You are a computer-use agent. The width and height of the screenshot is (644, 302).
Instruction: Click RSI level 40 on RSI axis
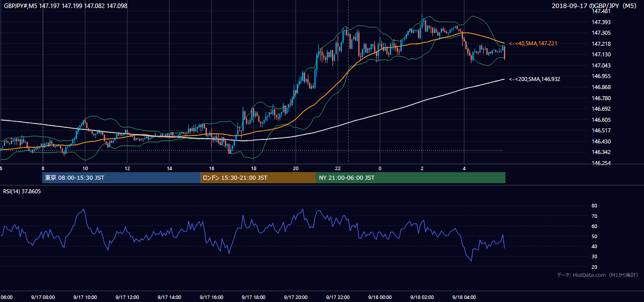tap(594, 246)
